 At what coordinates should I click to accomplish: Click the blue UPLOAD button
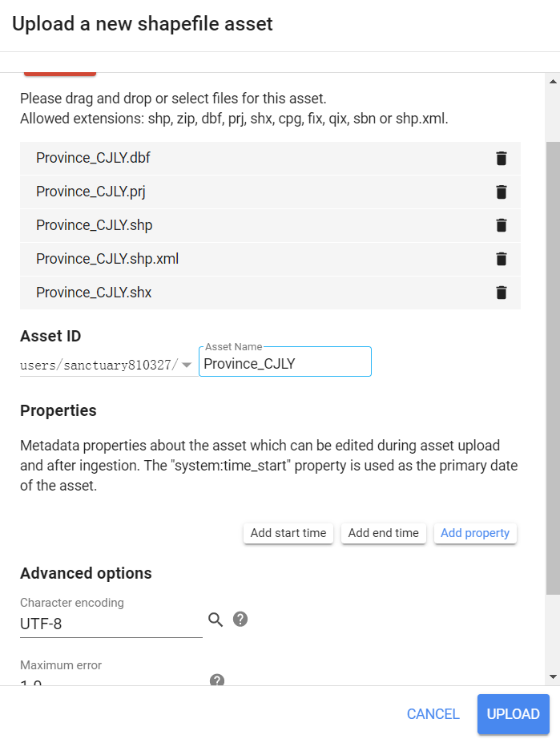point(513,714)
